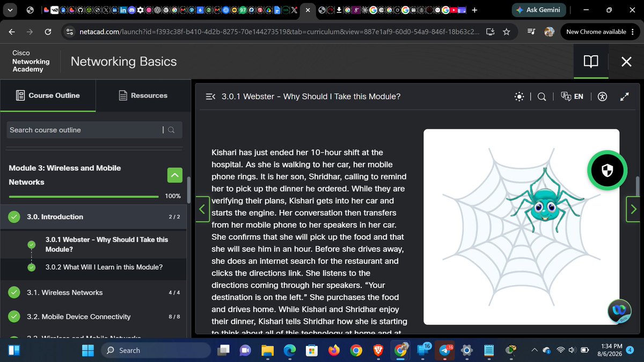Screen dimensions: 644x362
Task: Open the Windows Start menu
Action: pos(87,350)
